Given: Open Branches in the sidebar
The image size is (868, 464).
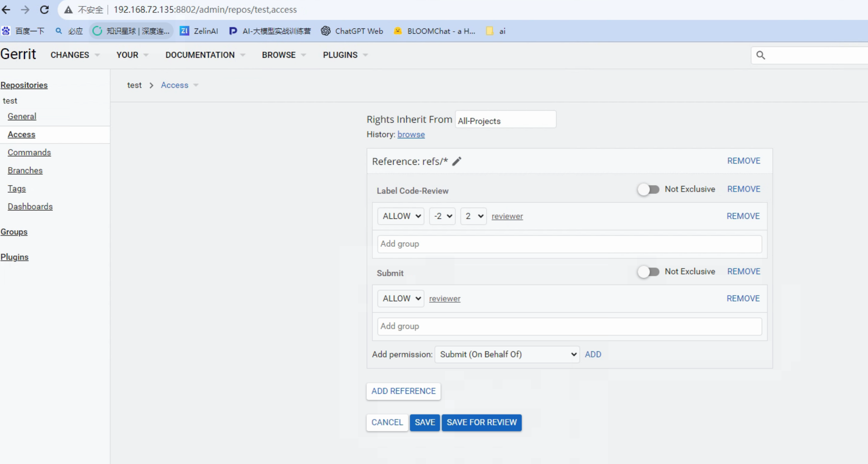Looking at the screenshot, I should pyautogui.click(x=25, y=171).
